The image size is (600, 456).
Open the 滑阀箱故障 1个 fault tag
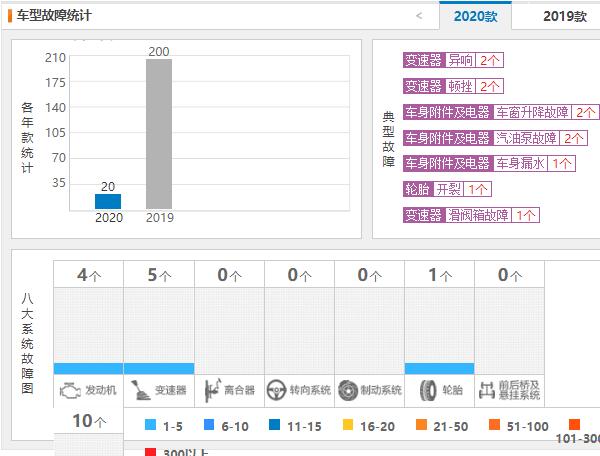[x=471, y=215]
